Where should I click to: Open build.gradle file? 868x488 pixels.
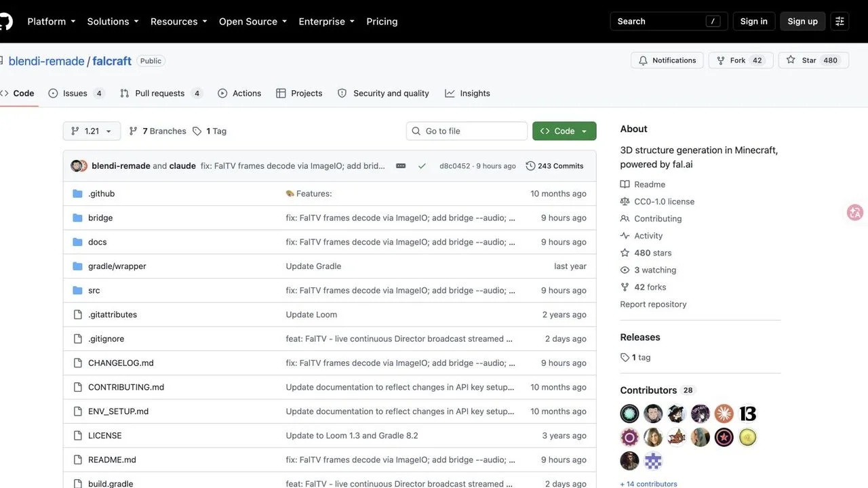click(111, 483)
